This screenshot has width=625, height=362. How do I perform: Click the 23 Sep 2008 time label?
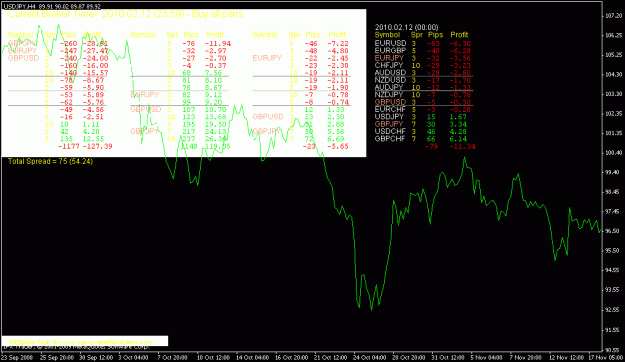(17, 358)
